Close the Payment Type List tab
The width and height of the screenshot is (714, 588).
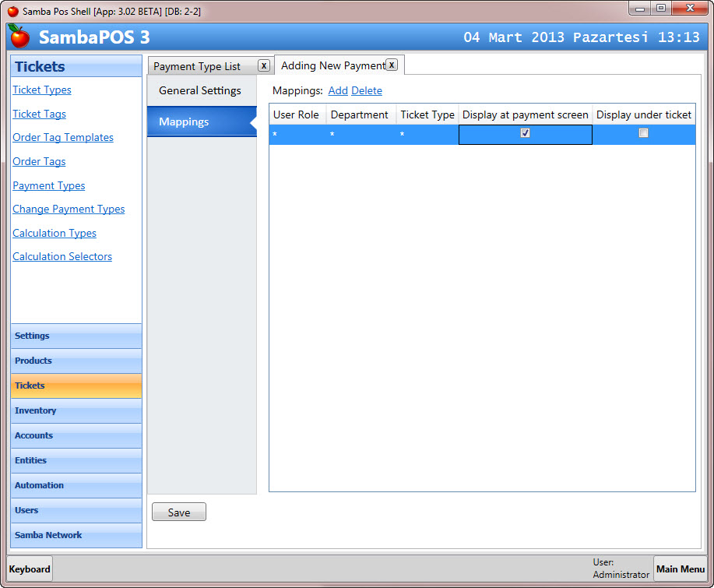264,65
